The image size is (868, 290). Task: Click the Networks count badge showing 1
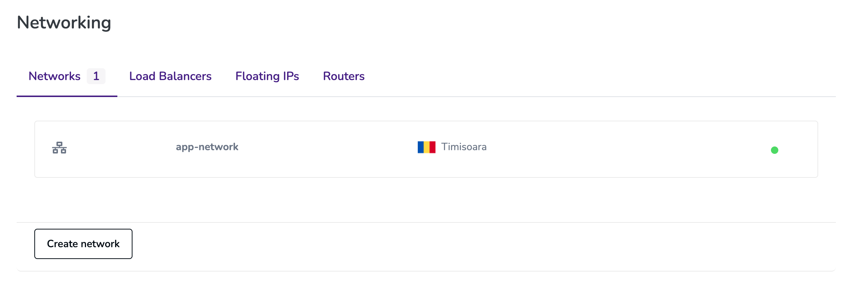click(x=96, y=76)
